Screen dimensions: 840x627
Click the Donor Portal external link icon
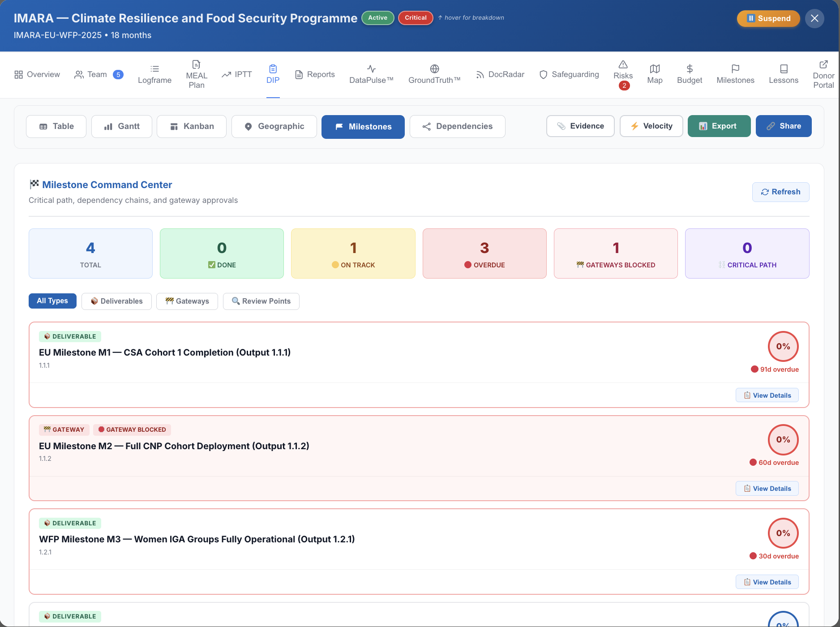pyautogui.click(x=823, y=64)
